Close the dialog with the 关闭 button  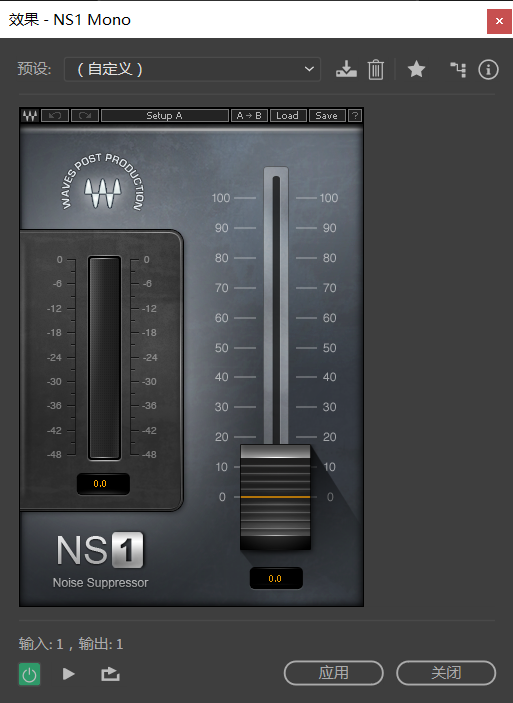446,673
